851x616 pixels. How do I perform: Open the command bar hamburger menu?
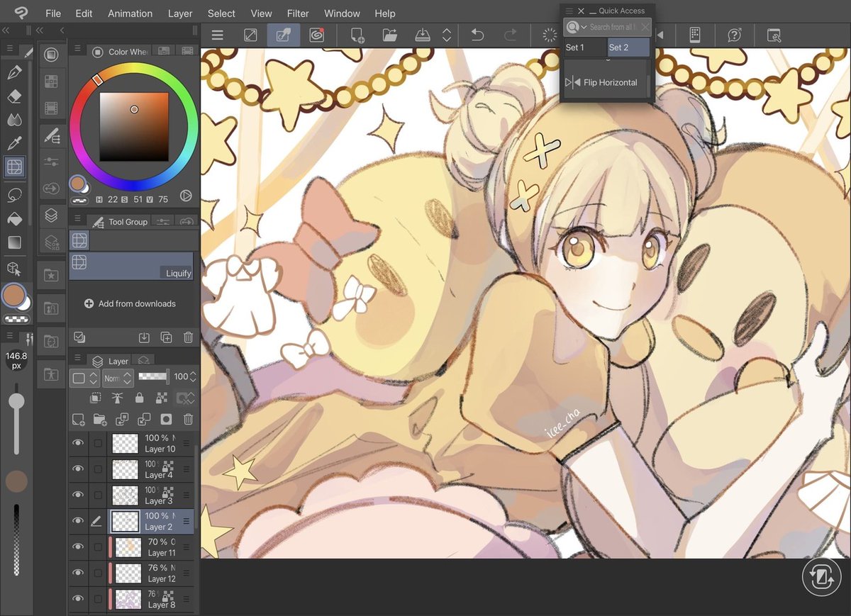[217, 35]
